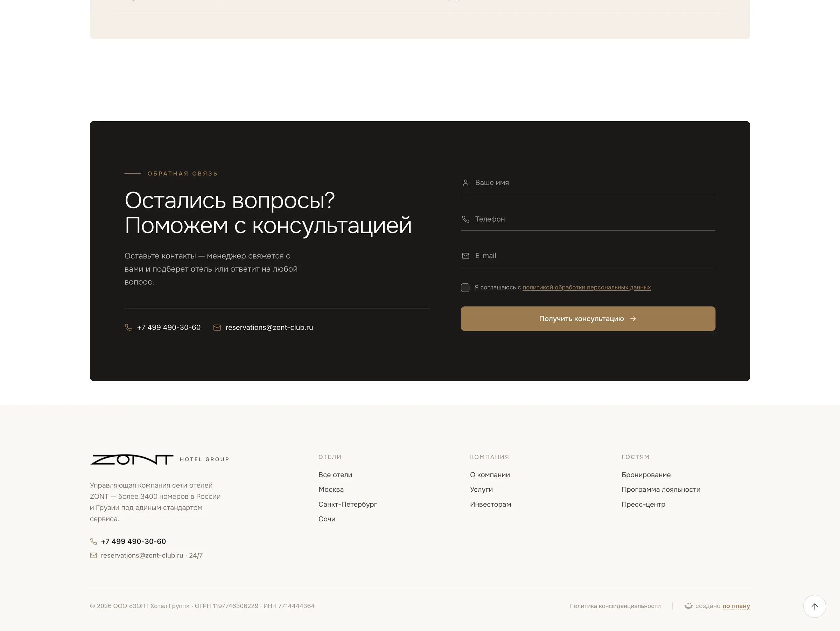The height and width of the screenshot is (631, 840).
Task: Go to 'Санкт-Петербург' hotels link
Action: pyautogui.click(x=348, y=504)
